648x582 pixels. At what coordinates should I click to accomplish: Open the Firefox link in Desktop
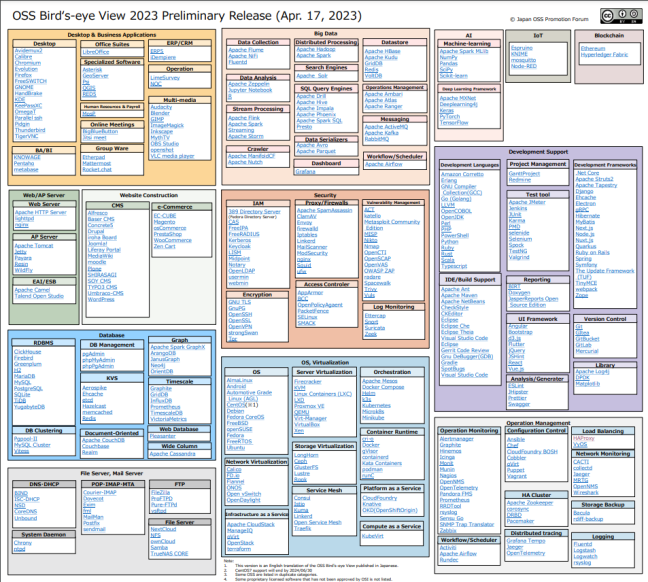click(x=24, y=74)
